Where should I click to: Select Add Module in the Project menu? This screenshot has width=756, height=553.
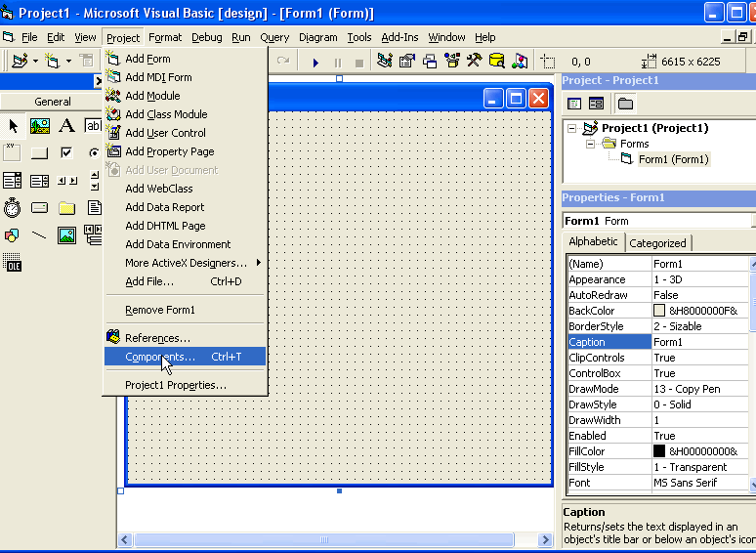[186, 96]
